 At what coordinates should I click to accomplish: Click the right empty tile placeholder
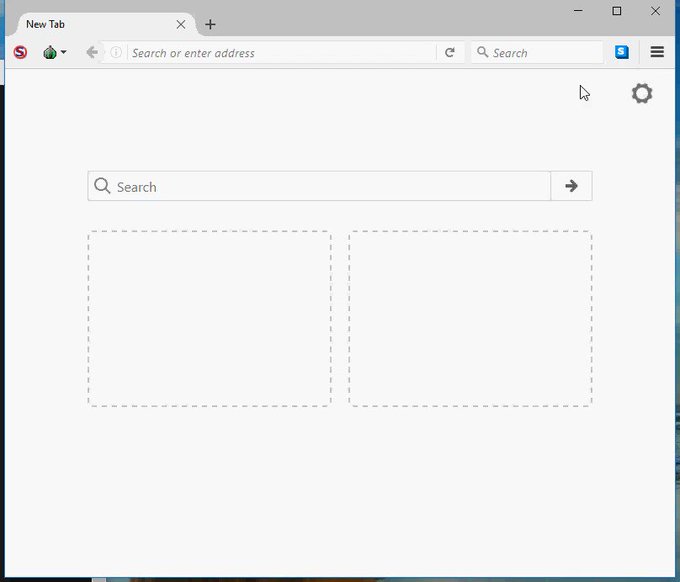(470, 318)
